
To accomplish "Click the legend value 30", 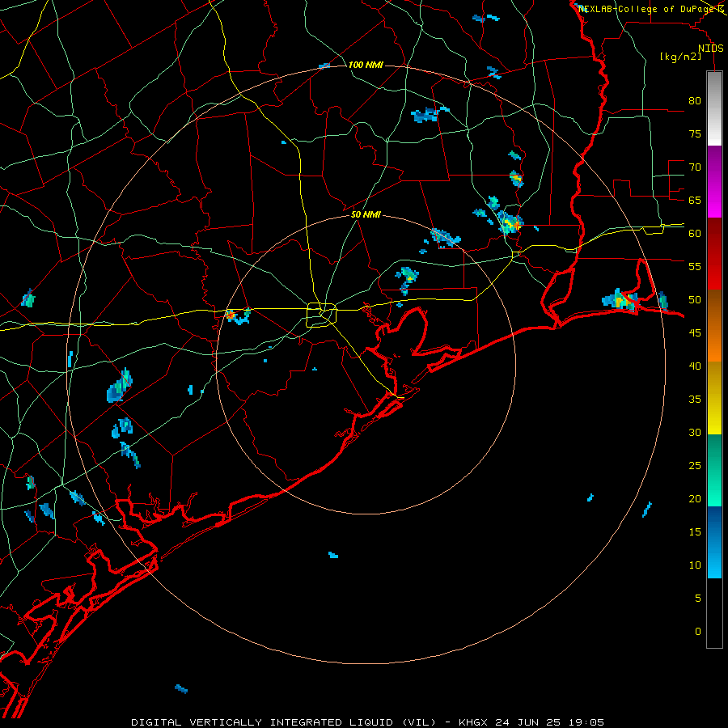I will point(695,432).
